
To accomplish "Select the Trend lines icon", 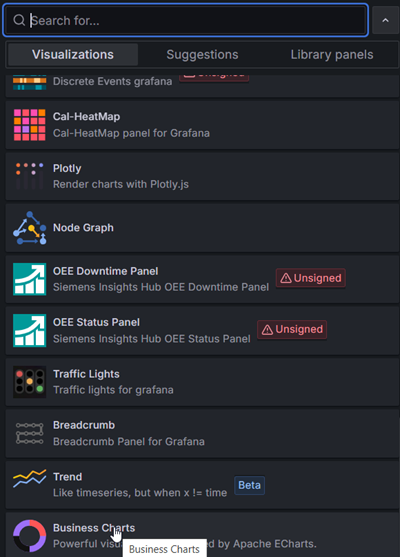I will pyautogui.click(x=29, y=479).
